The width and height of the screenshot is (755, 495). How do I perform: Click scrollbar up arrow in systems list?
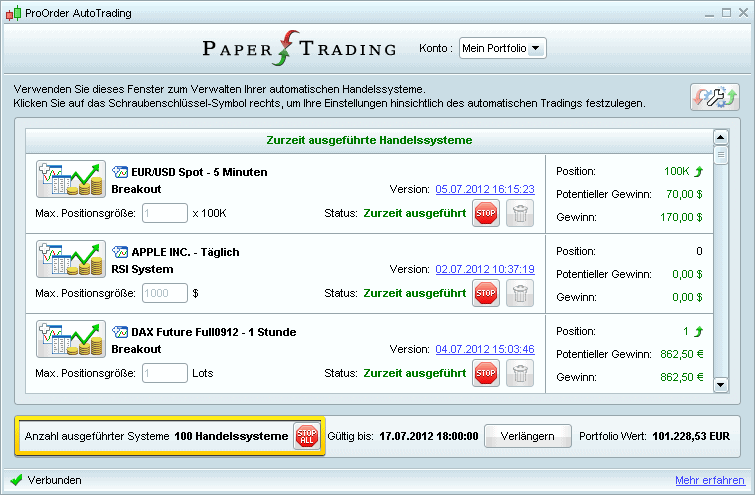tap(720, 137)
